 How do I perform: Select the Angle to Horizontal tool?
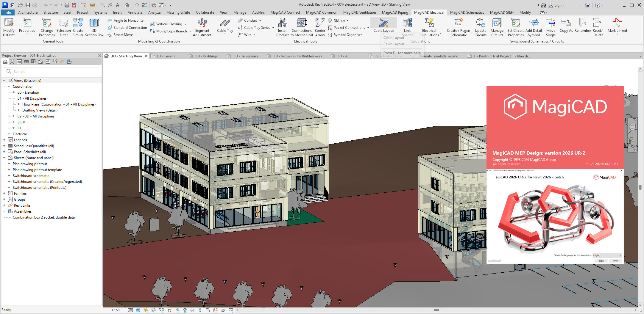(x=126, y=21)
